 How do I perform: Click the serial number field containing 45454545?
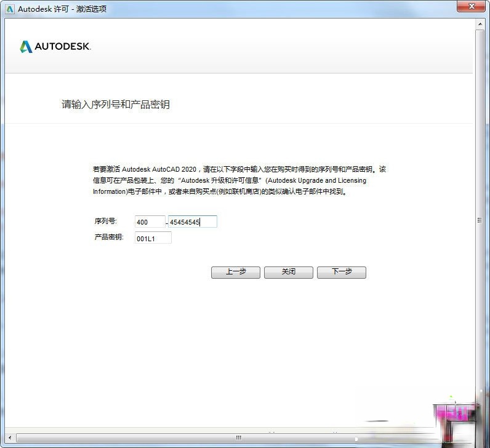click(x=193, y=222)
